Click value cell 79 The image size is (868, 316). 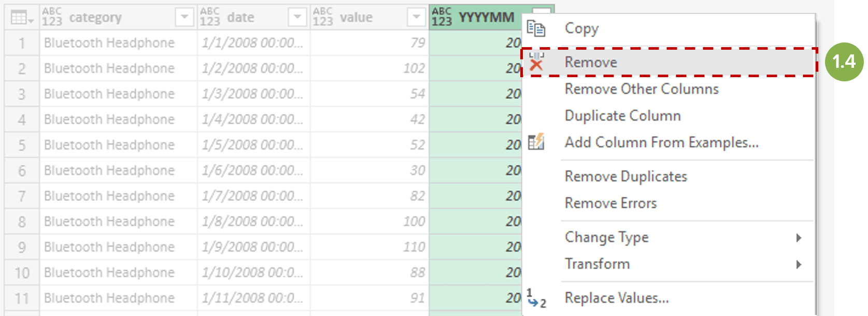click(x=369, y=43)
